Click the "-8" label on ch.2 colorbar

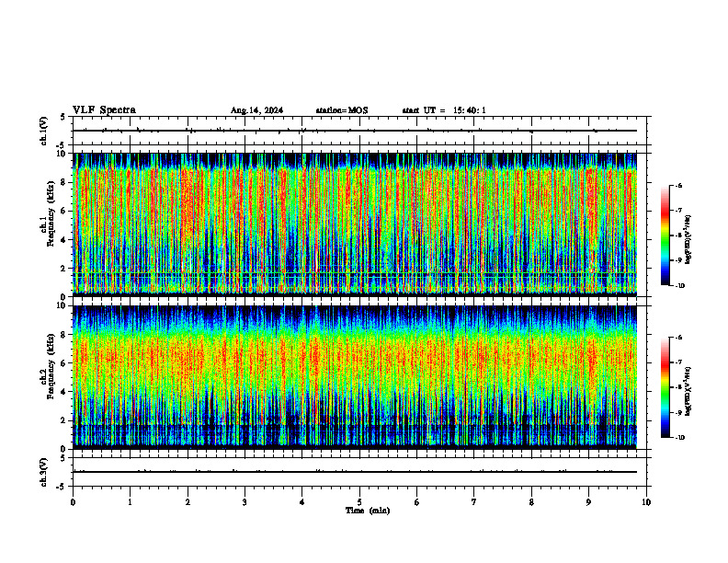(x=678, y=387)
